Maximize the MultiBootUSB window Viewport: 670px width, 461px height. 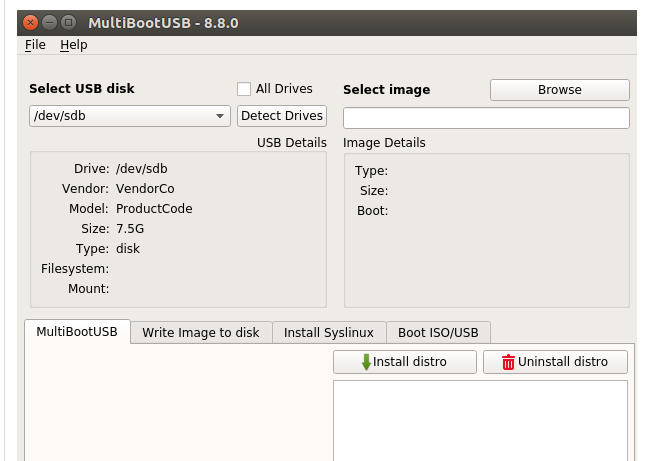(68, 22)
